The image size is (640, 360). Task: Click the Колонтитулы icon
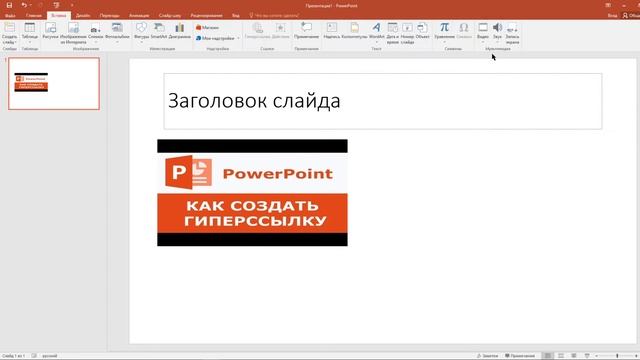pyautogui.click(x=354, y=31)
